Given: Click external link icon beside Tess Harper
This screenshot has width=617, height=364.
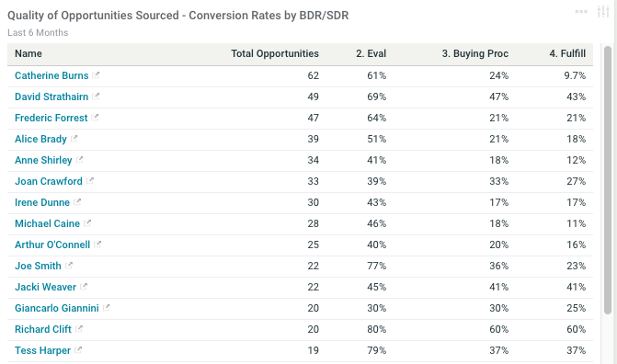Looking at the screenshot, I should coord(78,350).
